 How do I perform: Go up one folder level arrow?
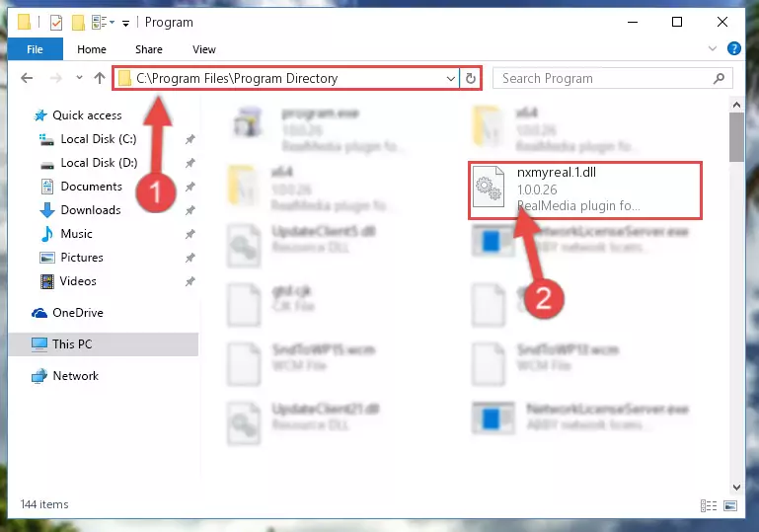click(100, 78)
